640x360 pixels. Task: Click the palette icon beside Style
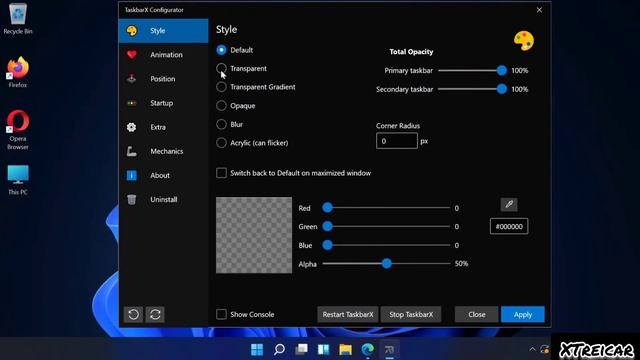[132, 31]
